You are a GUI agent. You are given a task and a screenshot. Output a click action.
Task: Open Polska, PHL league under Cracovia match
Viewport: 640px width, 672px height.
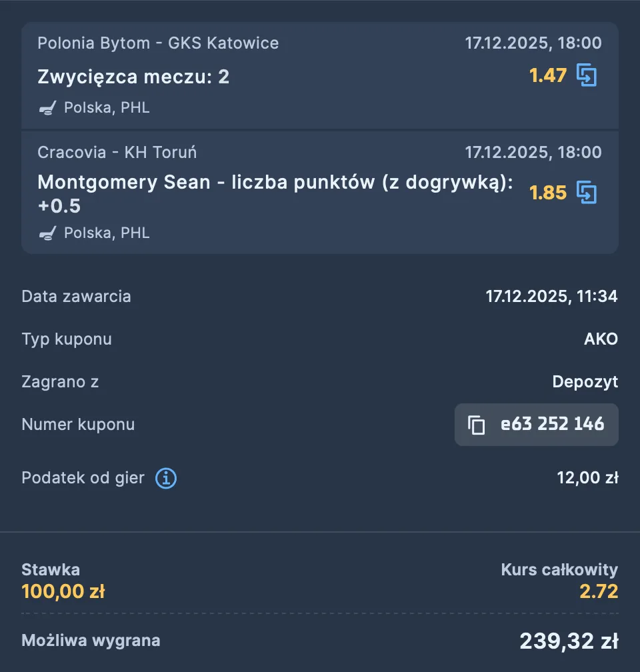[107, 233]
